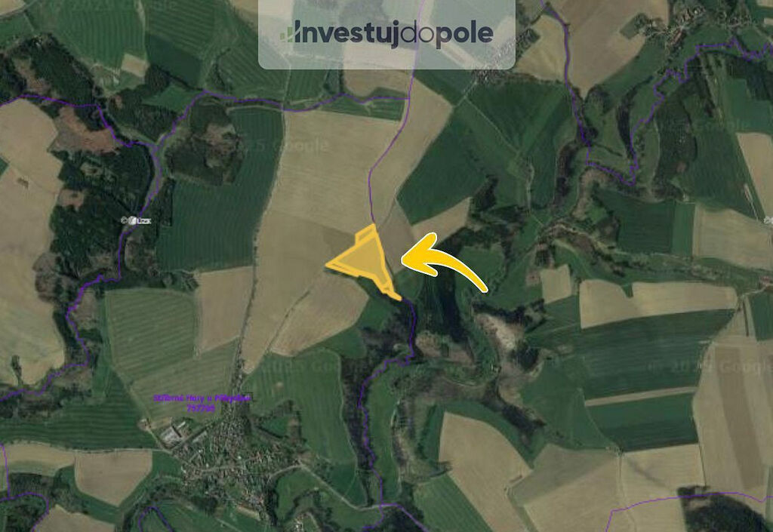Click the northern tip of orange parcel
The height and width of the screenshot is (532, 773).
[373, 226]
